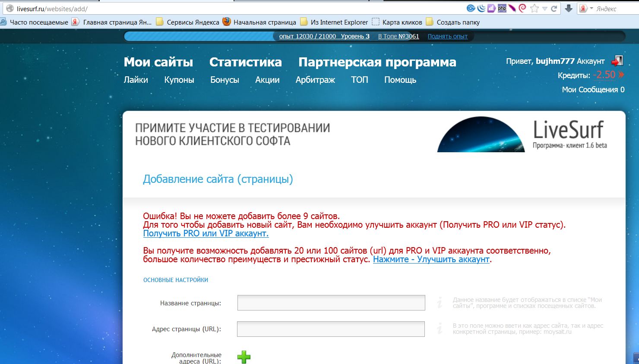
Task: Click 'Поднять опыт' link
Action: 448,36
